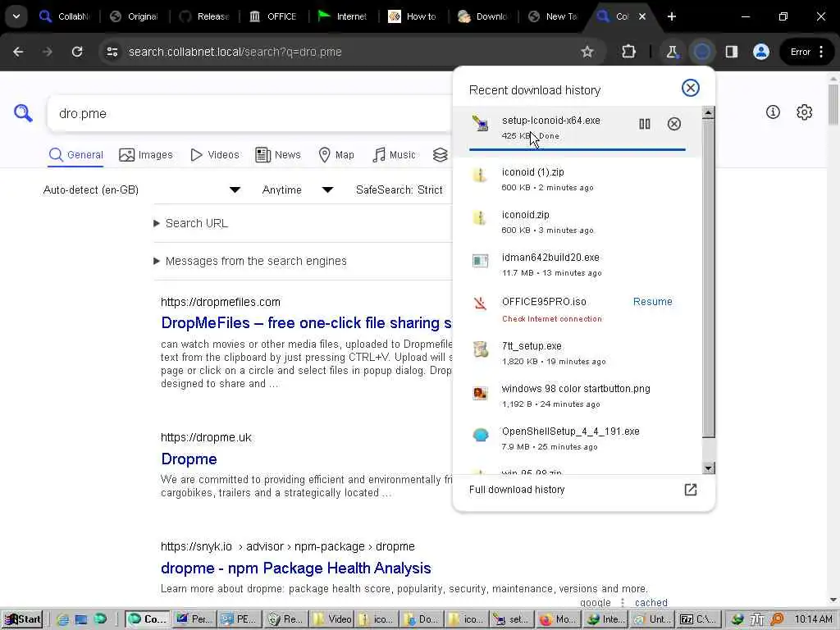Select the Images search category

coord(146,155)
